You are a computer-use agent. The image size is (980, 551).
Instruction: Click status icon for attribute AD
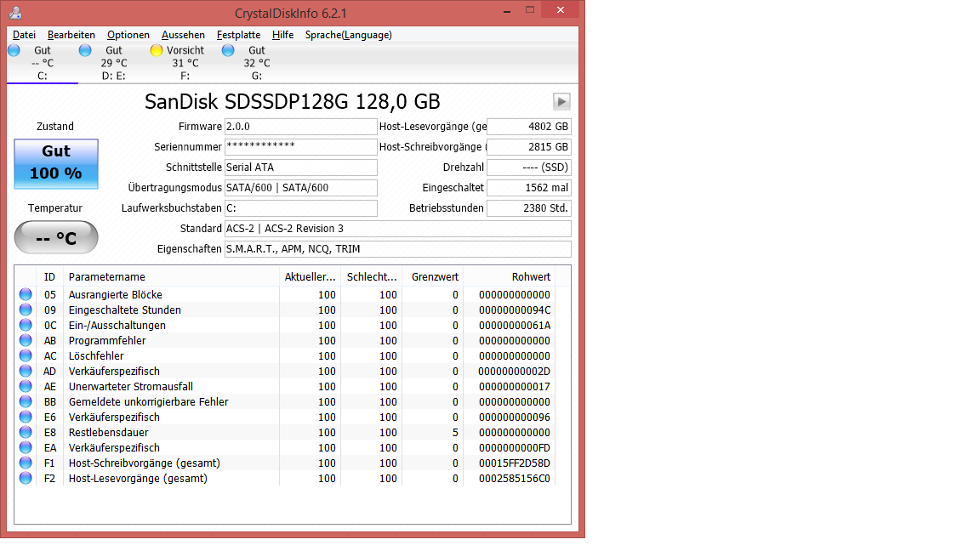(x=26, y=371)
